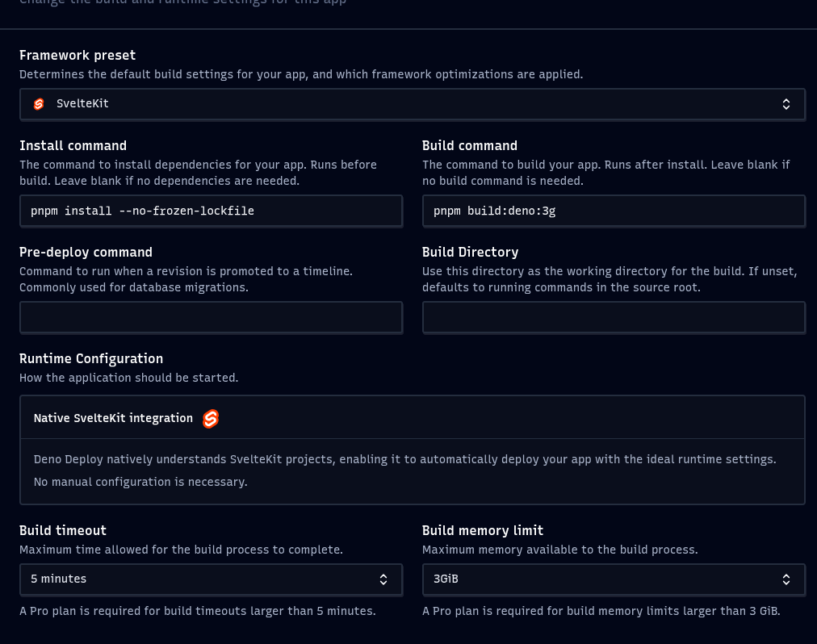The width and height of the screenshot is (817, 644).
Task: Focus the Install command input field
Action: [211, 211]
